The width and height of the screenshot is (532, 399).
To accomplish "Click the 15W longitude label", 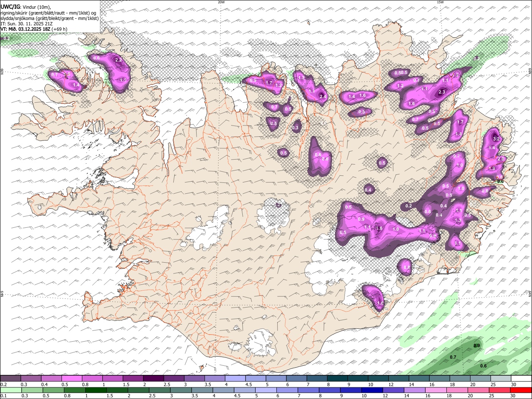I will (x=440, y=2).
